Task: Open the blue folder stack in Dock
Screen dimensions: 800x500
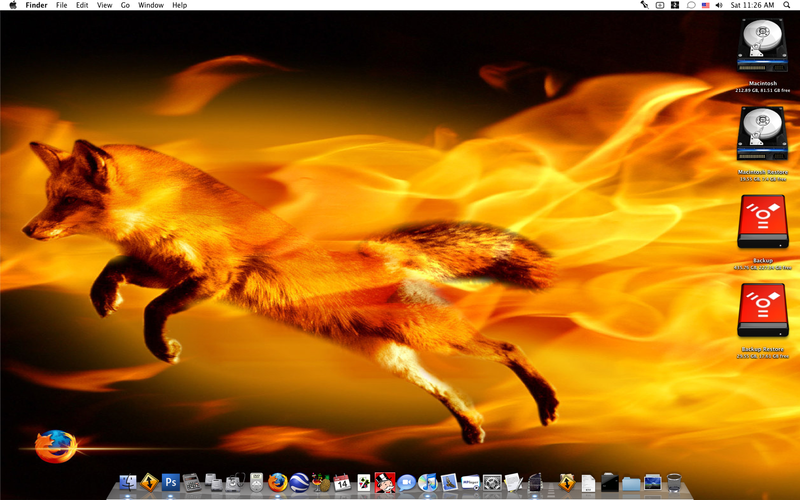Action: click(x=631, y=483)
